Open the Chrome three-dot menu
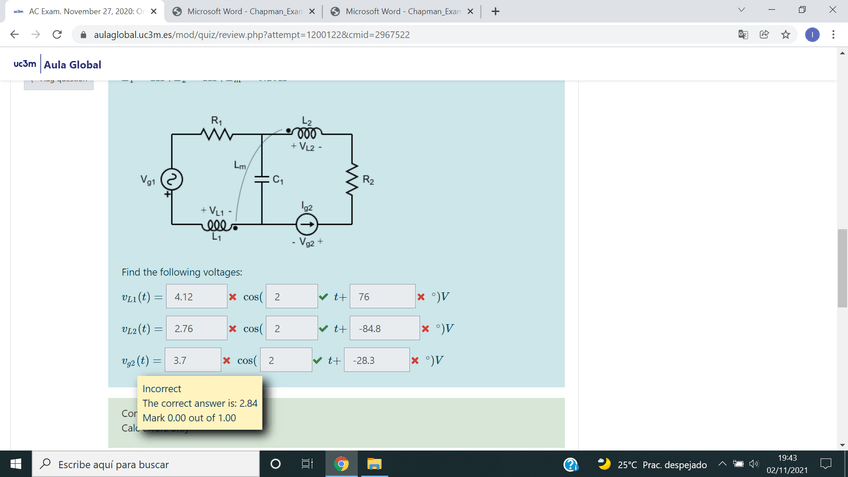This screenshot has width=848, height=477. pos(833,34)
